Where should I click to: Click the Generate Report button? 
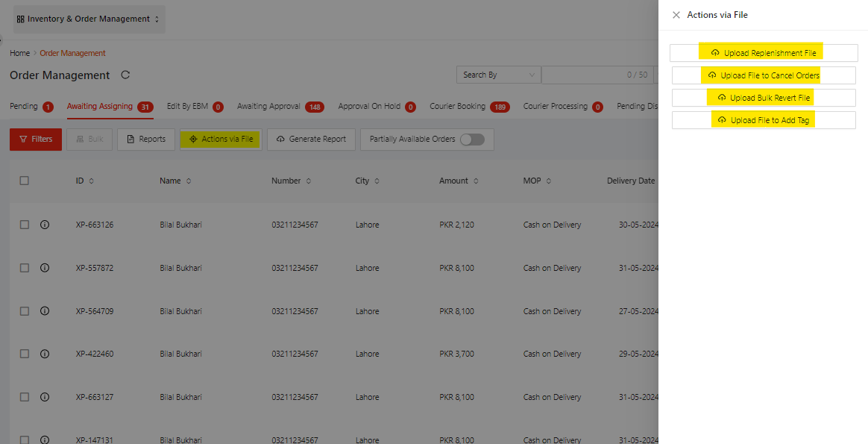[311, 140]
